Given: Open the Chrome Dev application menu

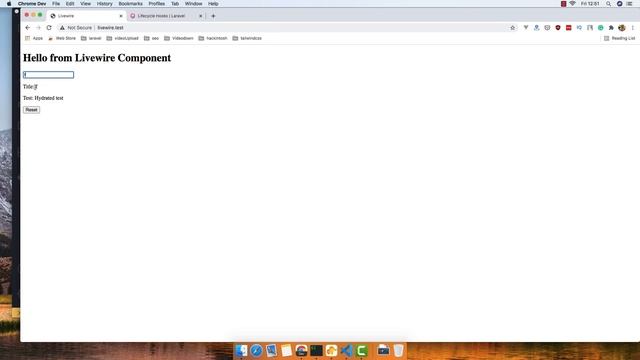Looking at the screenshot, I should pyautogui.click(x=32, y=4).
